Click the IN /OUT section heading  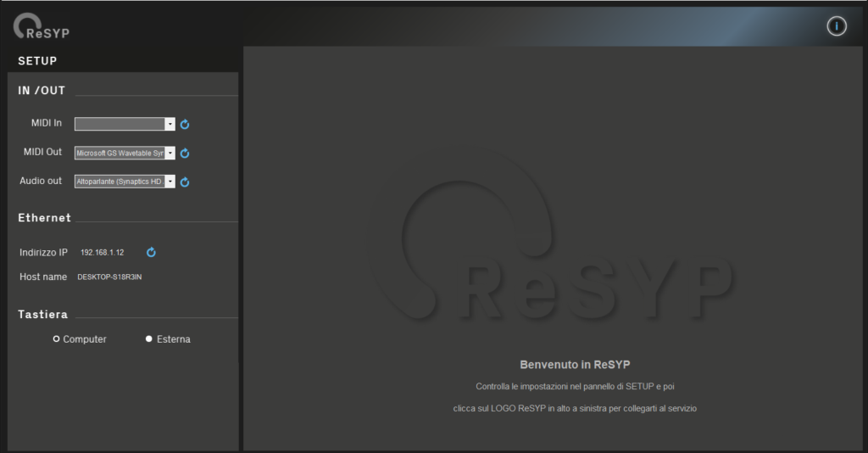[42, 90]
